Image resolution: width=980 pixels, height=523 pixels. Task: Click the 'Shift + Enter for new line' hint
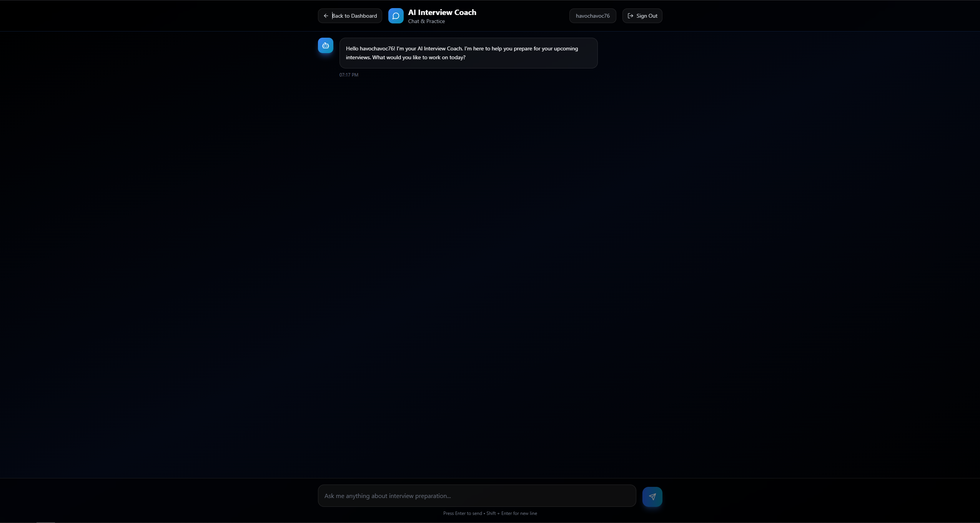[512, 513]
